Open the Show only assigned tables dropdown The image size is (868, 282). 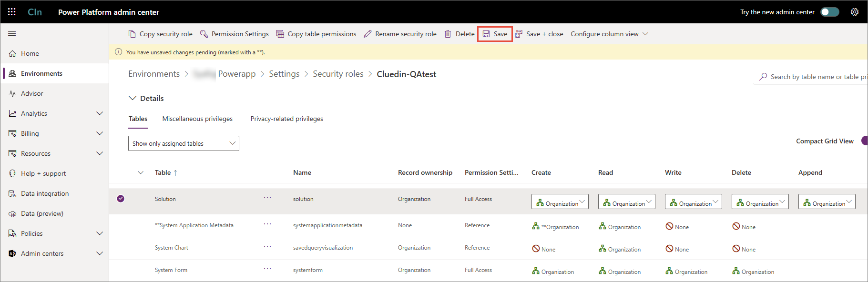point(184,143)
